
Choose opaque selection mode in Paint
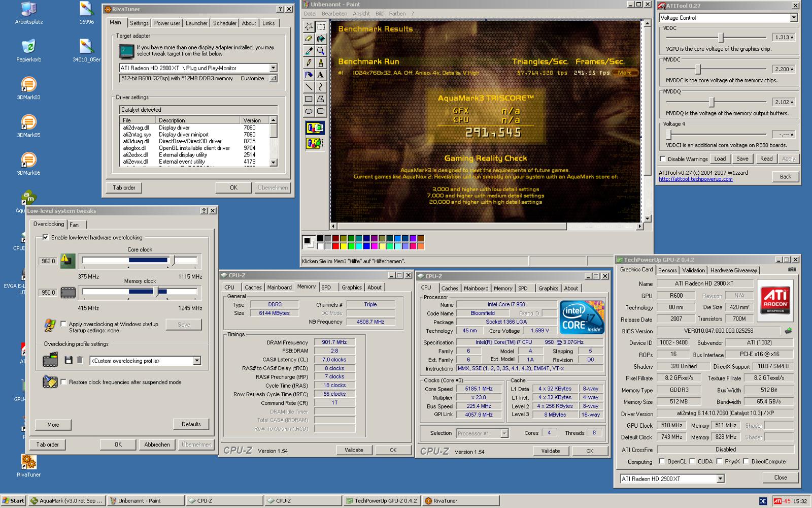point(315,128)
